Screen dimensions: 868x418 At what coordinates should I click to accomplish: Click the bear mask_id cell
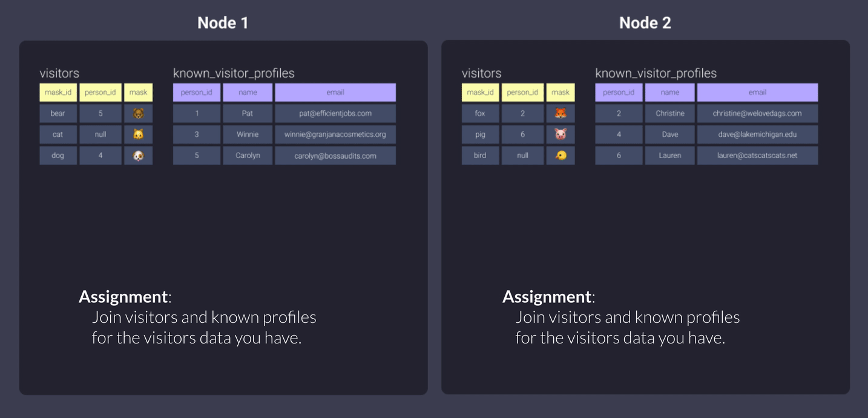point(58,113)
